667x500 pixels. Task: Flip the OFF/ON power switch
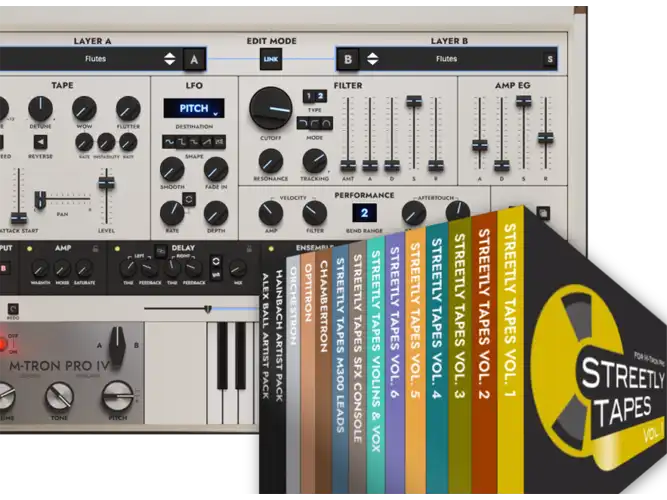(3, 344)
